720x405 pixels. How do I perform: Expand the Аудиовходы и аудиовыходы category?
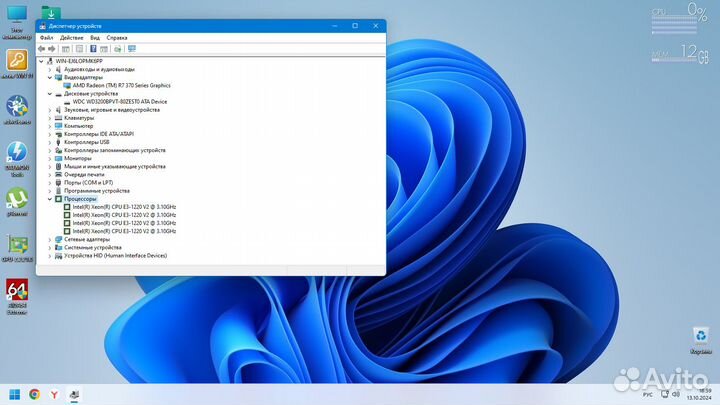coord(50,69)
